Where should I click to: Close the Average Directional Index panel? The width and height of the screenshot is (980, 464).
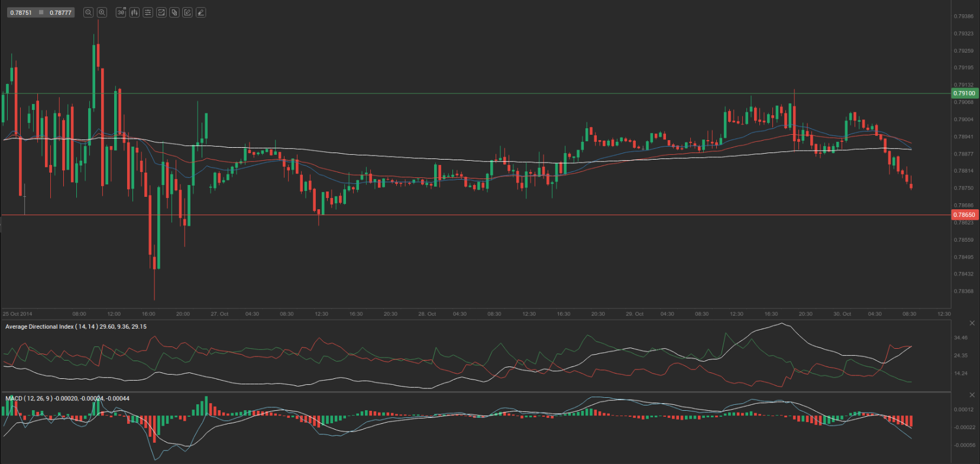pyautogui.click(x=972, y=323)
